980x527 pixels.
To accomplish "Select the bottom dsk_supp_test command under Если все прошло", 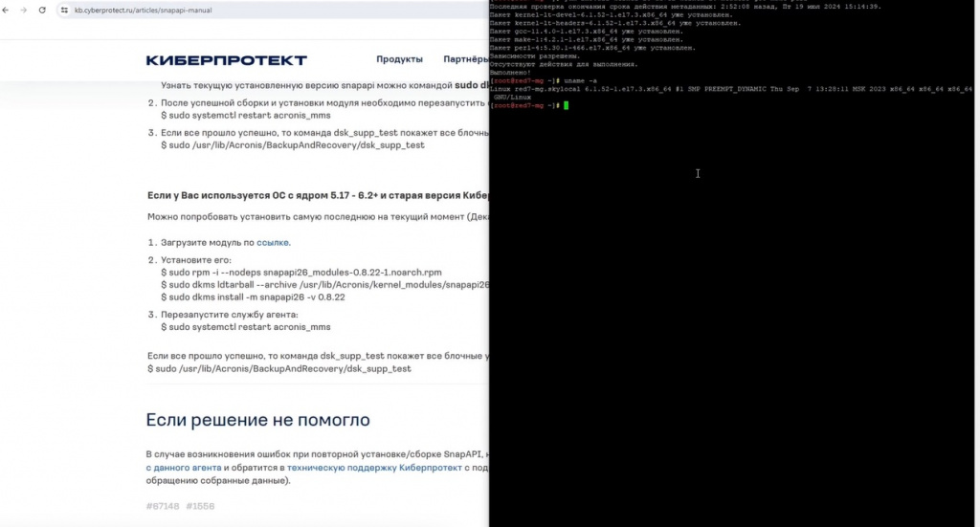I will pos(279,368).
